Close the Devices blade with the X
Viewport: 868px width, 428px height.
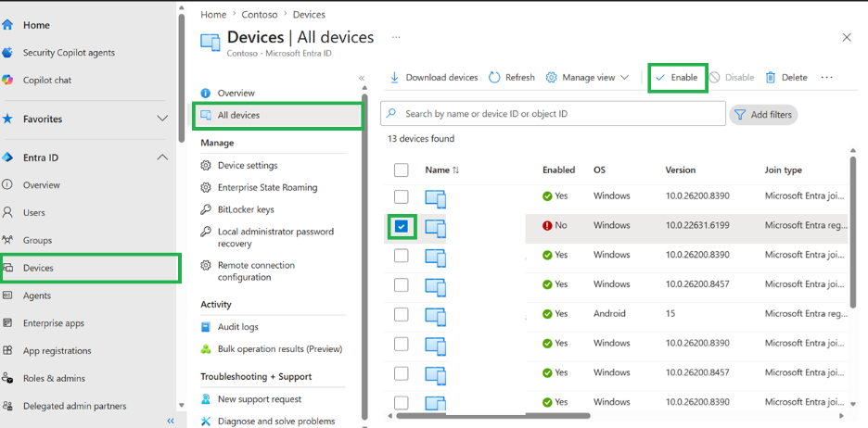tap(847, 38)
